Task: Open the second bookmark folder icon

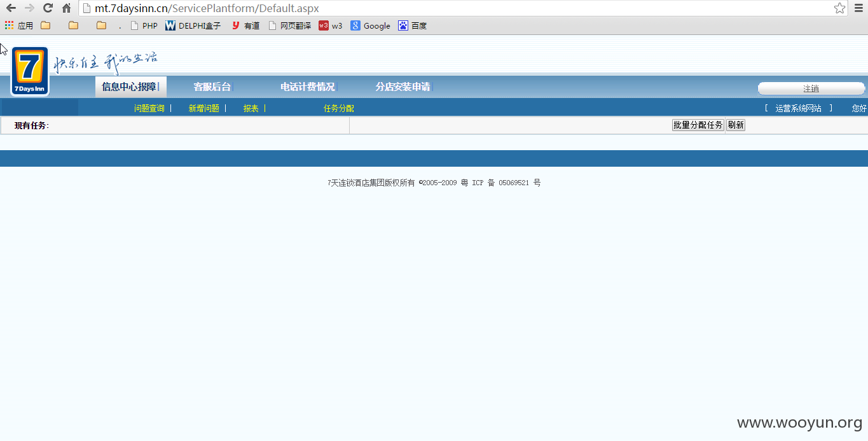Action: tap(73, 25)
